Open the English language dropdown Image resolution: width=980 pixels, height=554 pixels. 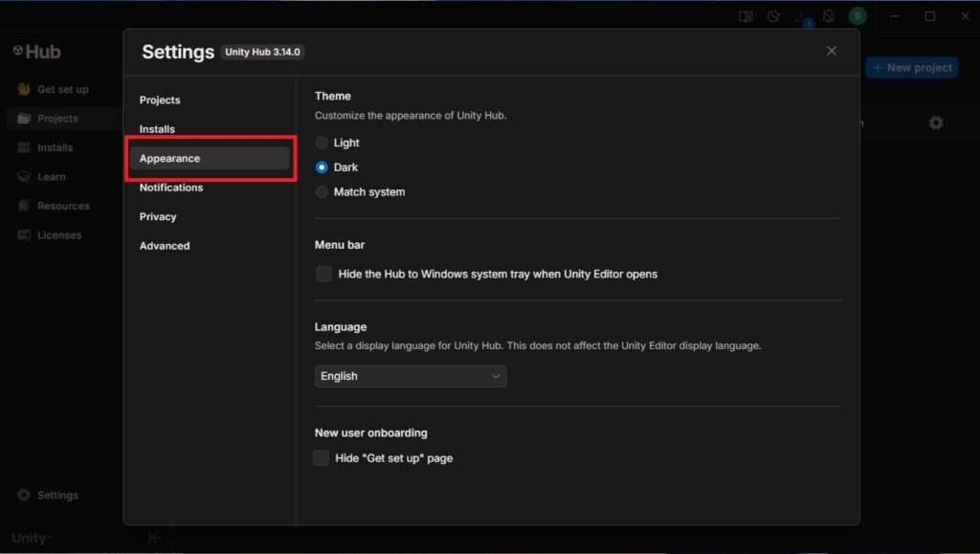coord(411,376)
